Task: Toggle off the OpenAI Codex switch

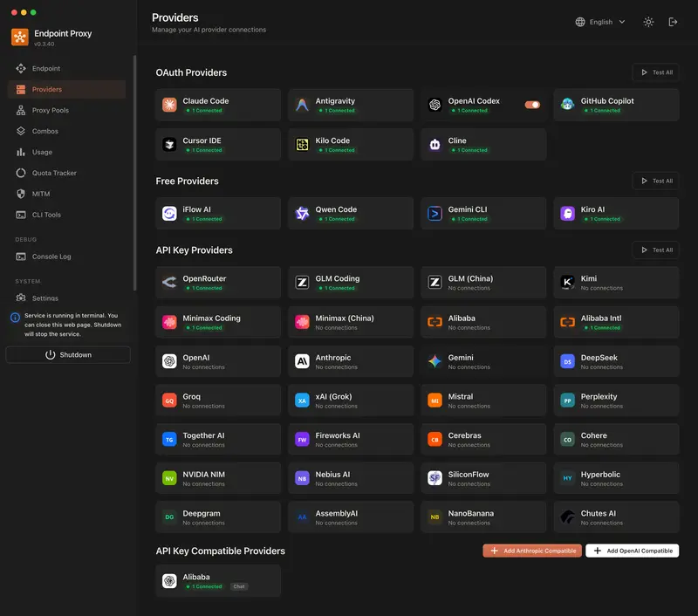Action: [532, 105]
